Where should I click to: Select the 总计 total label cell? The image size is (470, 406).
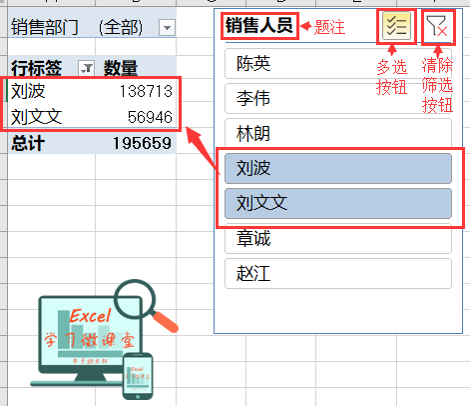[x=51, y=143]
